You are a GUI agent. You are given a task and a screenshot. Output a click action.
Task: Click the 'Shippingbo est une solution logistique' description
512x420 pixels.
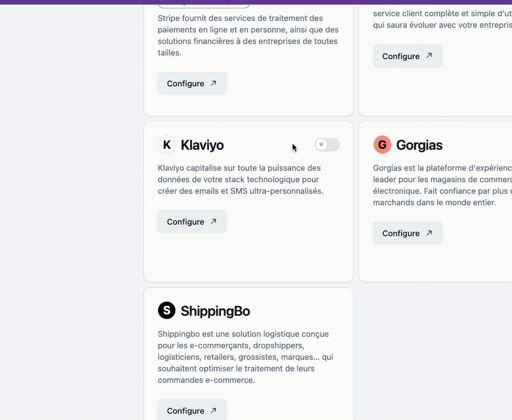coord(246,357)
